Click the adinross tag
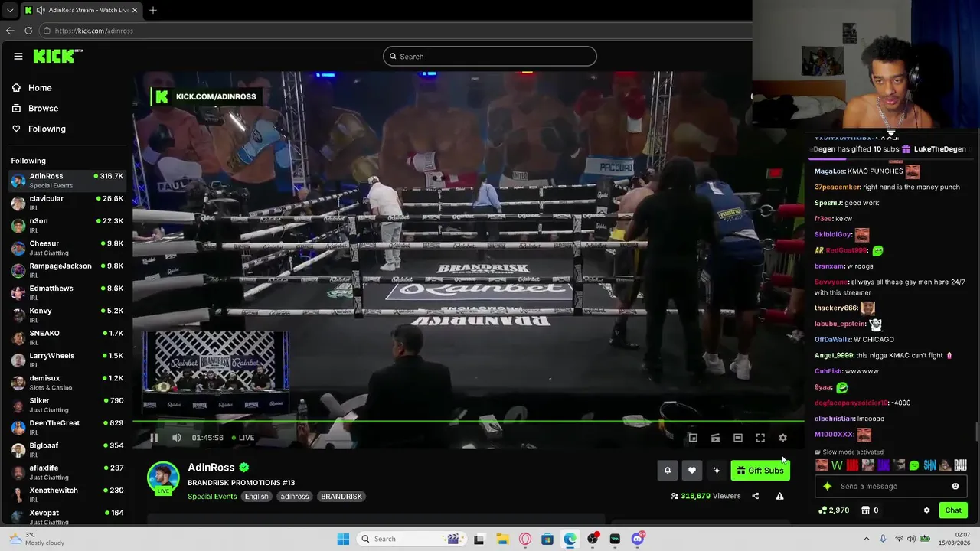 [x=294, y=497]
